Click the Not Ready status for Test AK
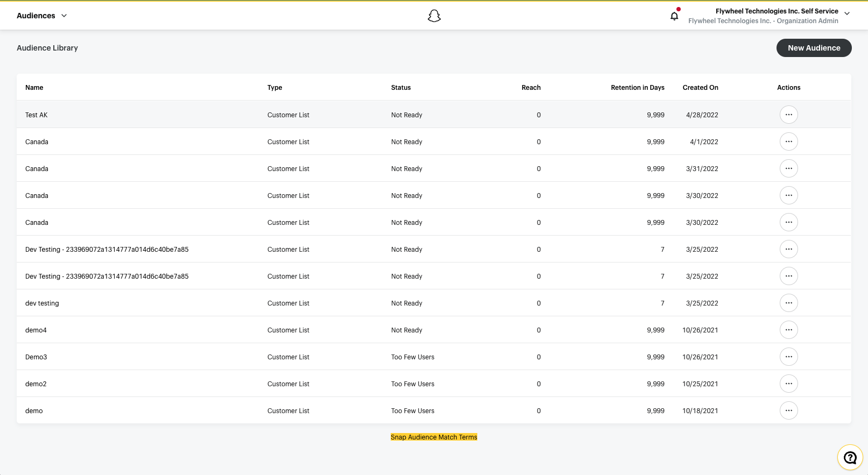Screen dimensions: 868x475 407,115
